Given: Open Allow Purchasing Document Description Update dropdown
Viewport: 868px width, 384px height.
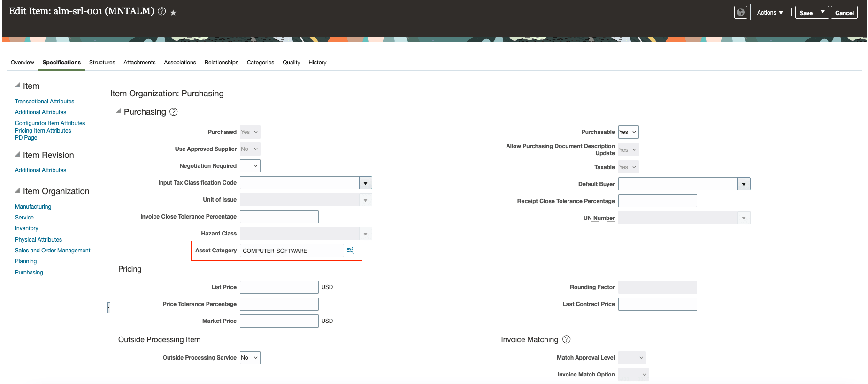Looking at the screenshot, I should click(628, 150).
